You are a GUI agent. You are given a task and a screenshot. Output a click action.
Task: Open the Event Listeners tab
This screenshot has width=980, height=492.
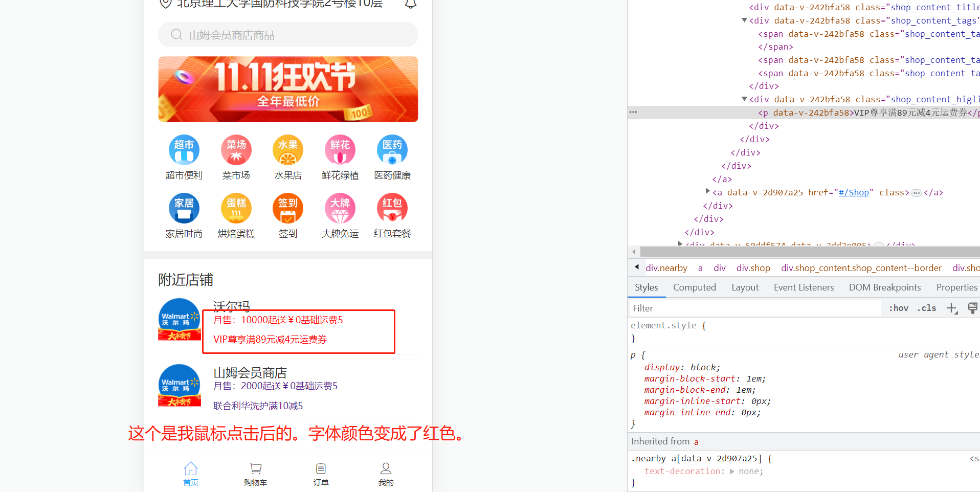803,287
